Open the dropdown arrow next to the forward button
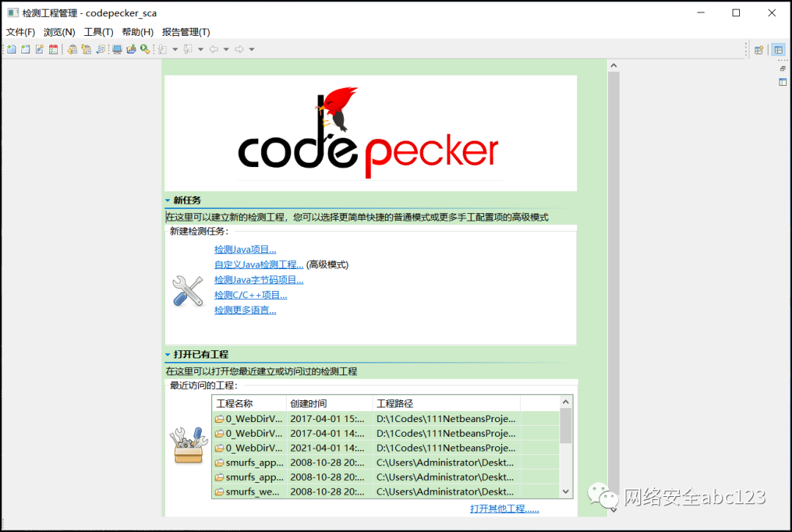 coord(252,48)
